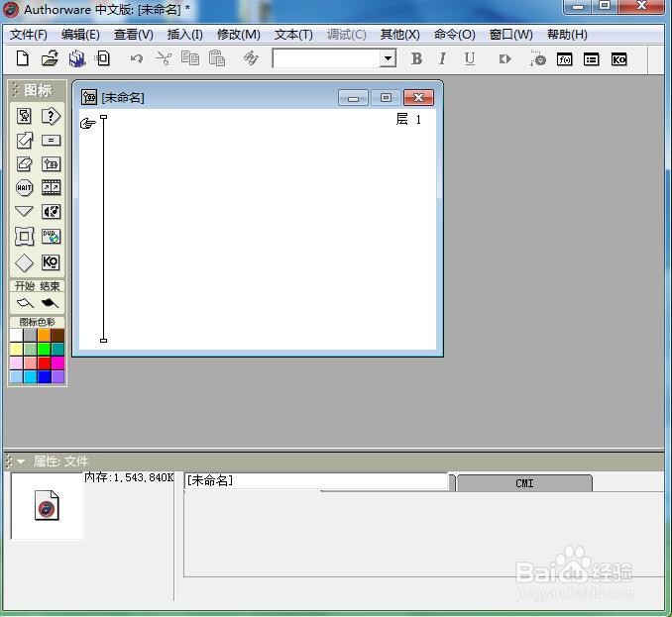Open the 插入(I) menu

184,35
